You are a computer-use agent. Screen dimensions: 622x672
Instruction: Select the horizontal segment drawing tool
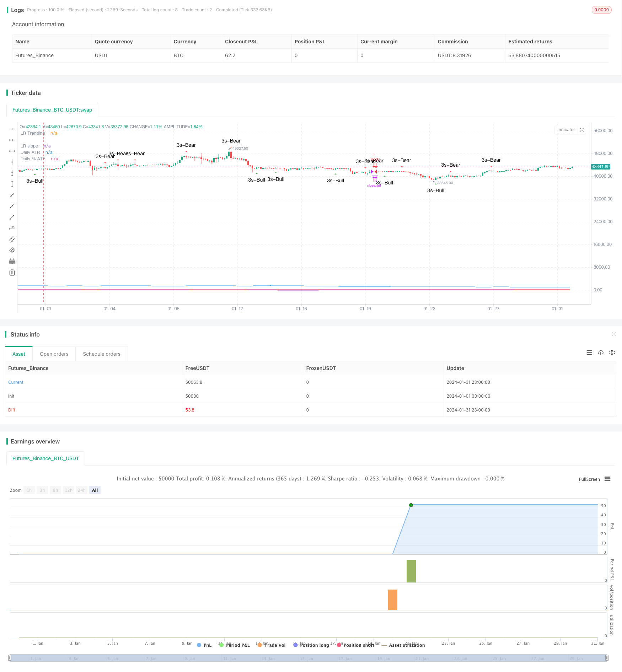coord(12,151)
